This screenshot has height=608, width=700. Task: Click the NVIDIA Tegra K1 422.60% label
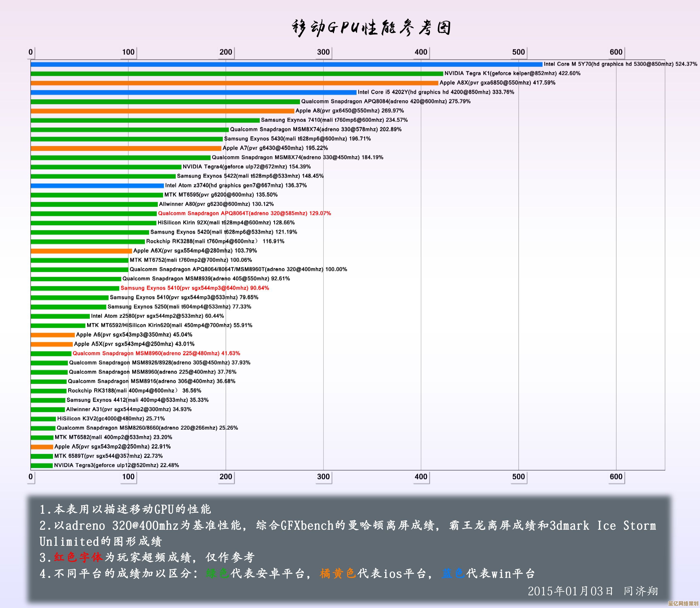[x=512, y=73]
